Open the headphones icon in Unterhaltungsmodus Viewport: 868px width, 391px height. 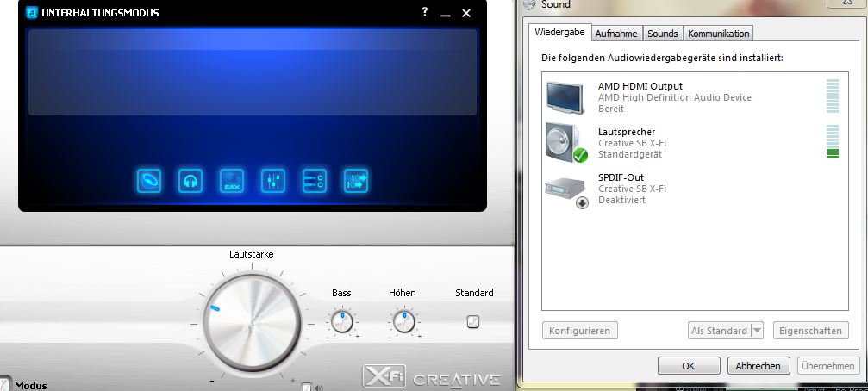click(190, 181)
